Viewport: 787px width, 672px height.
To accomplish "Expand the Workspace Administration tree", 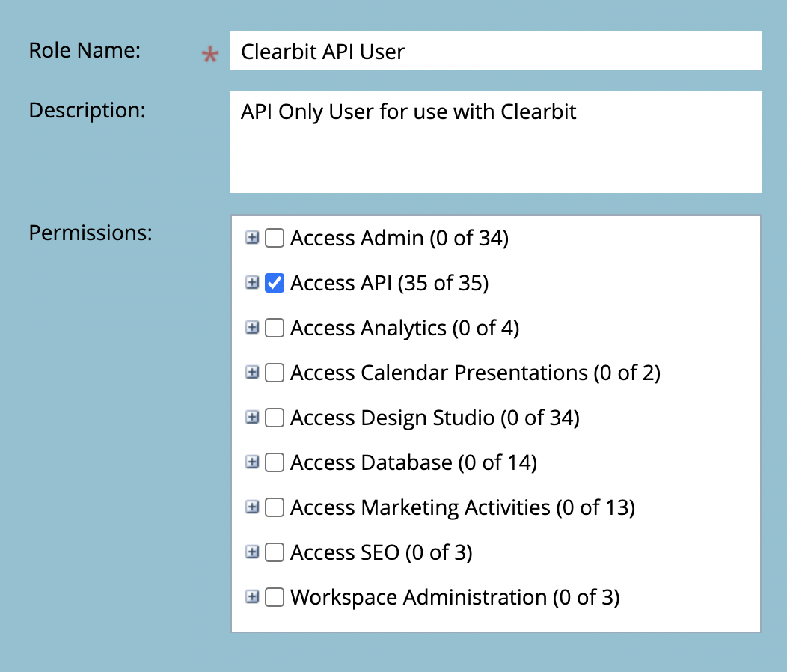I will tap(252, 597).
